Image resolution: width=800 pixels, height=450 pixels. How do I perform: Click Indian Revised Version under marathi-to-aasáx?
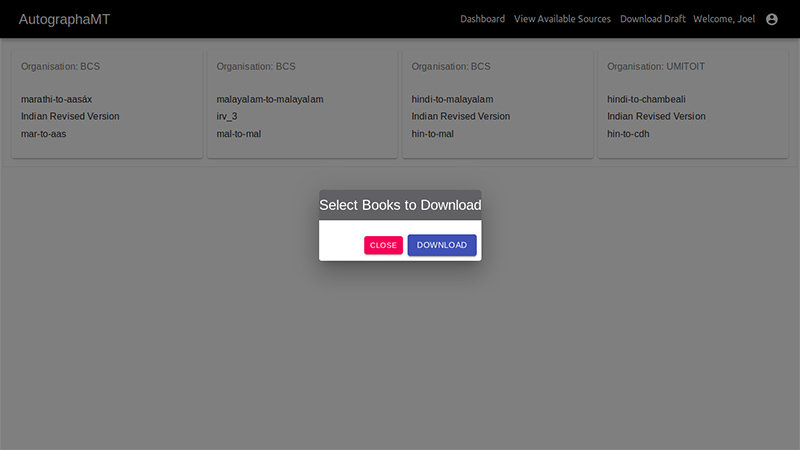(x=70, y=116)
